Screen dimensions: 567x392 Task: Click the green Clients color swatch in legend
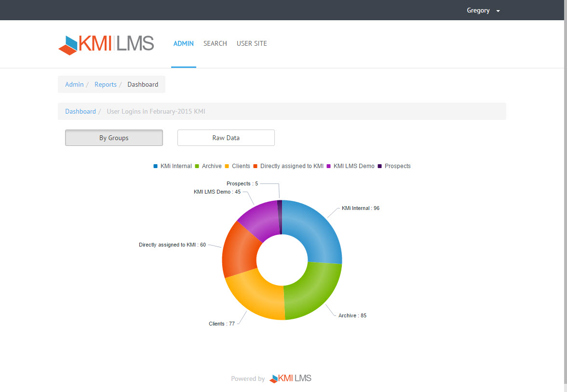(x=227, y=166)
